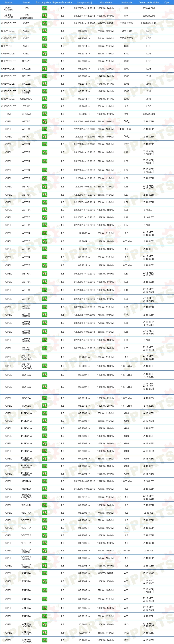
Task: Click the Rodzaj paliwa column header
Action: (x=43, y=2)
